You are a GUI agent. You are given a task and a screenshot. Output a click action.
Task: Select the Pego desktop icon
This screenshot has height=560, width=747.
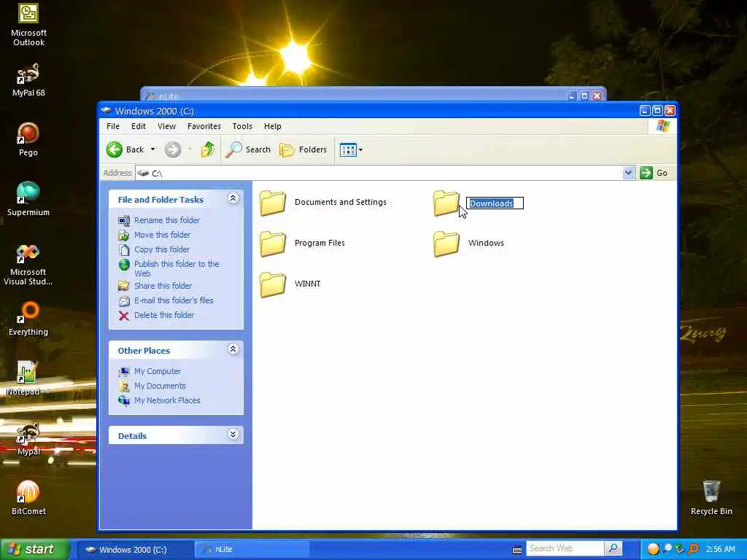(x=28, y=139)
